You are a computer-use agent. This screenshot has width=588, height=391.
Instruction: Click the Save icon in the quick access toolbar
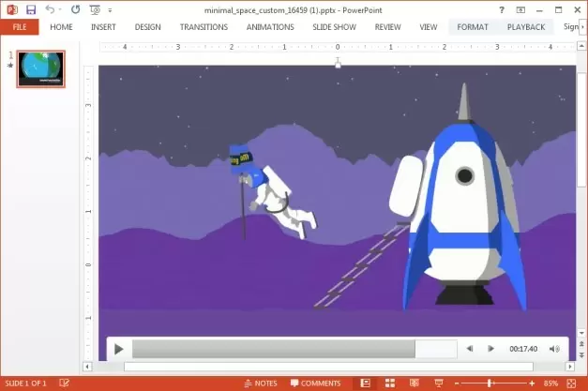coord(31,8)
